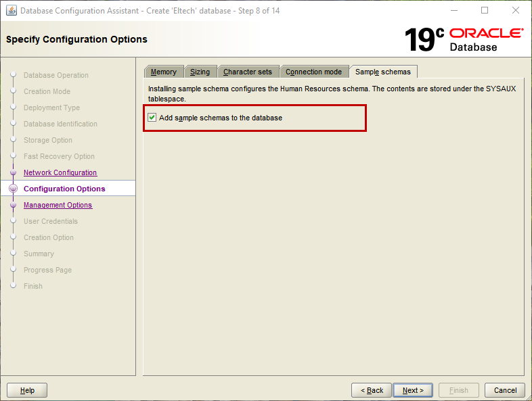Click the Creation Mode step label
Viewport: 532px width, 401px height.
(x=47, y=91)
